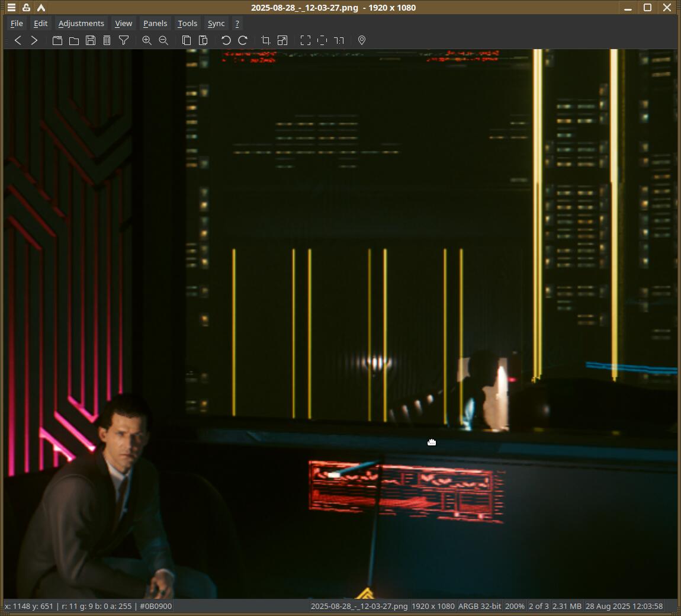Paste from clipboard using the toolbar icon
Screen dimensions: 681x616
pyautogui.click(x=203, y=40)
